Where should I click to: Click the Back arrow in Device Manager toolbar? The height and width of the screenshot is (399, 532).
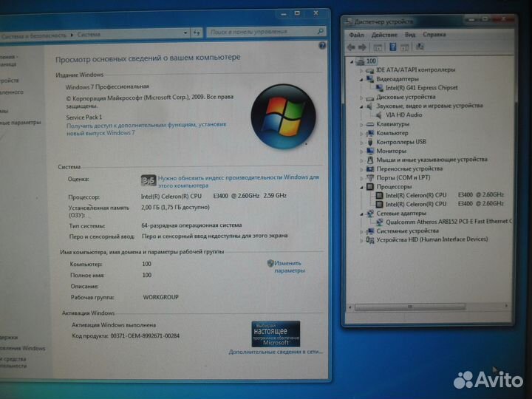351,47
